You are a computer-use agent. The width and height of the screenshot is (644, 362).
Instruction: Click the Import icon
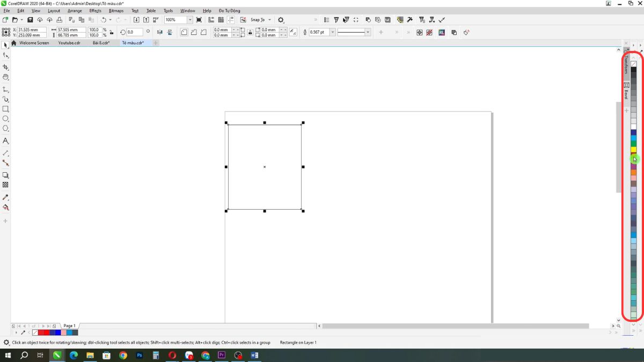tap(136, 20)
